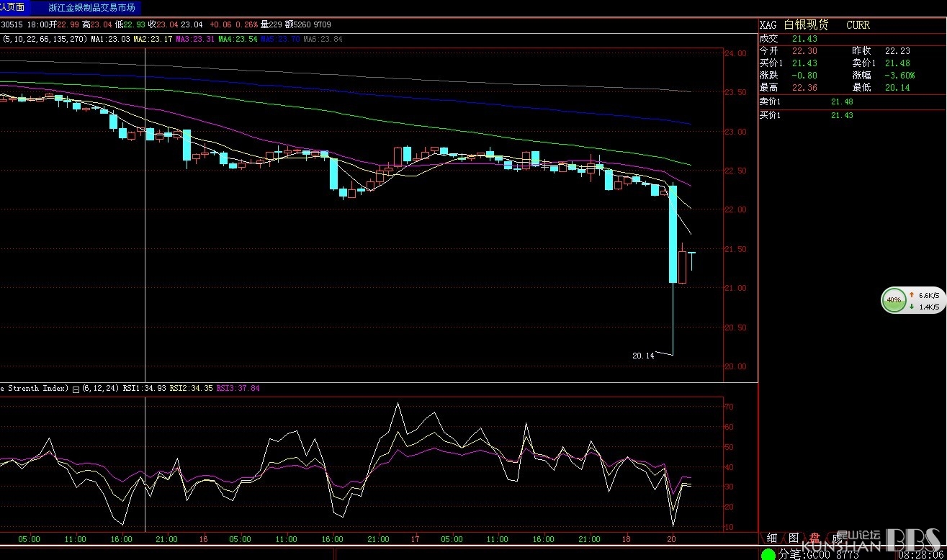Click the MA1:23.03 indicator label
This screenshot has height=560, width=947.
tap(111, 38)
